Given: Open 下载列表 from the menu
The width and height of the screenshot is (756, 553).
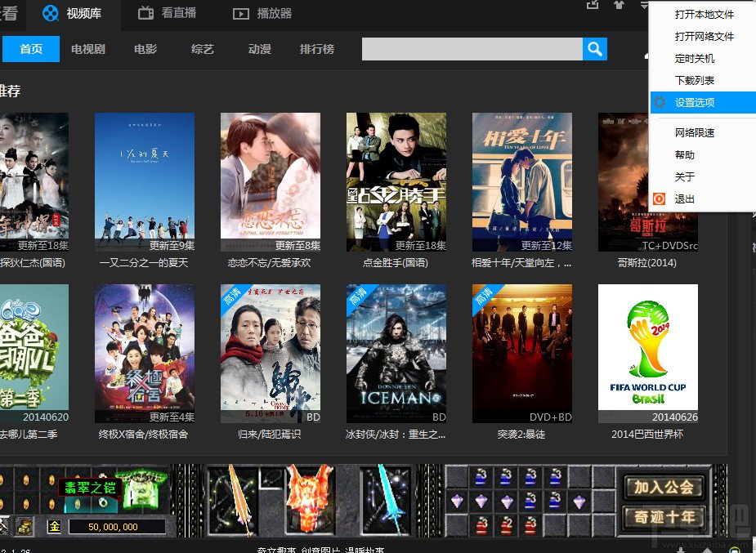Looking at the screenshot, I should pyautogui.click(x=694, y=80).
